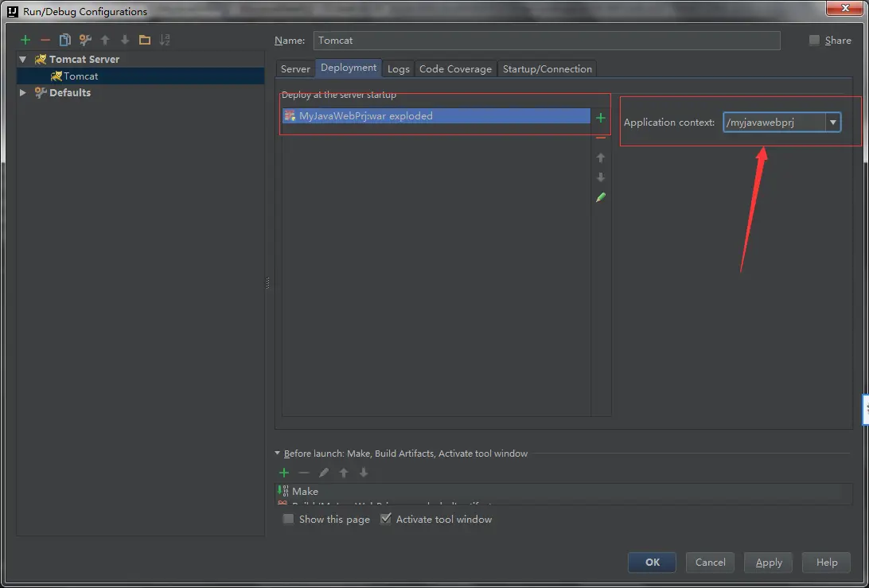The image size is (869, 588).
Task: Sort configurations alphabetically icon
Action: point(165,40)
